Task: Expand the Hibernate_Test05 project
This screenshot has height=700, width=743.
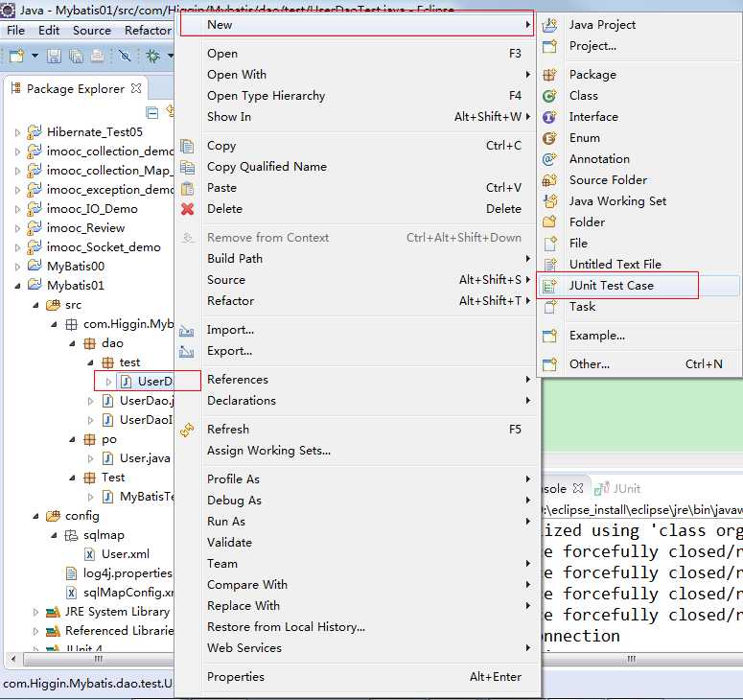Action: pyautogui.click(x=17, y=132)
